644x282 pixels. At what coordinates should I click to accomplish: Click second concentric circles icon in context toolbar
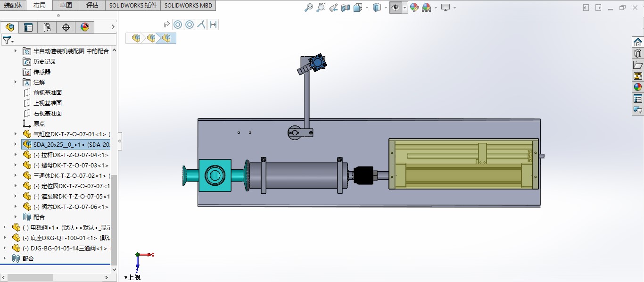coord(190,25)
